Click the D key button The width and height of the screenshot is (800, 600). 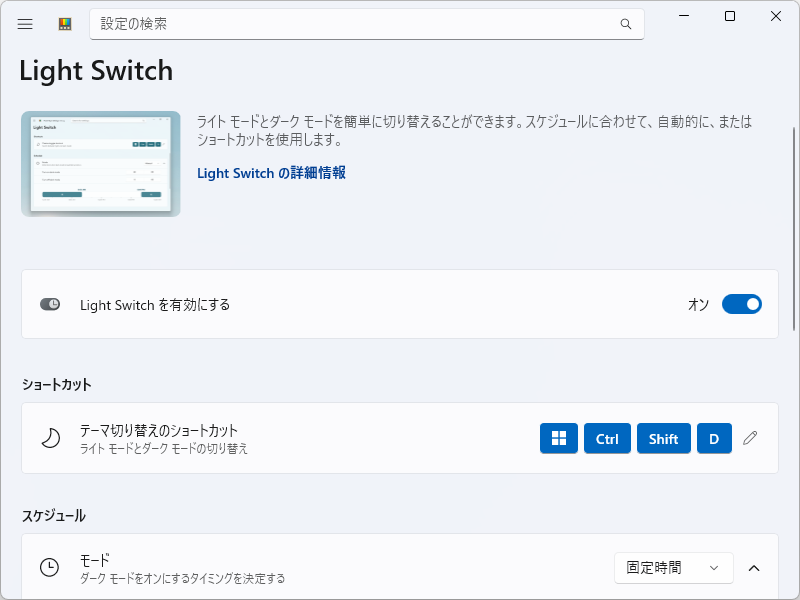(714, 438)
